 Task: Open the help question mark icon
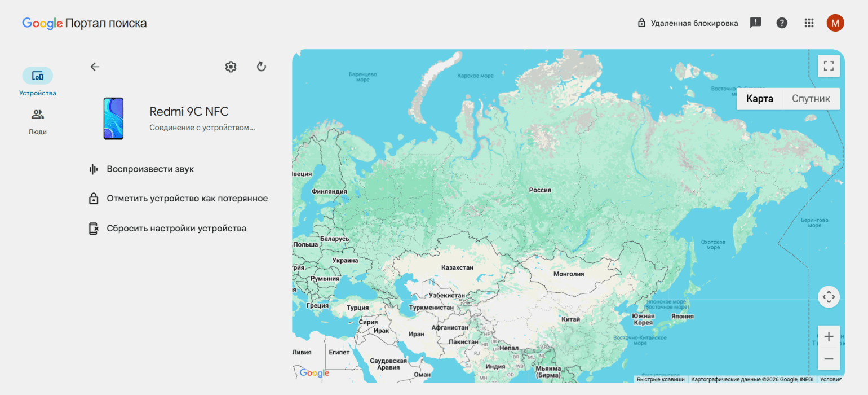pyautogui.click(x=782, y=23)
